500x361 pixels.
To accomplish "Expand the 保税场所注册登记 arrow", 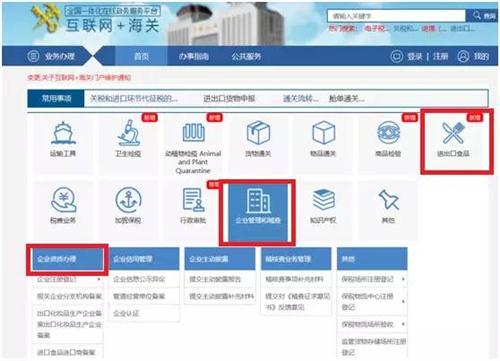I will (403, 279).
